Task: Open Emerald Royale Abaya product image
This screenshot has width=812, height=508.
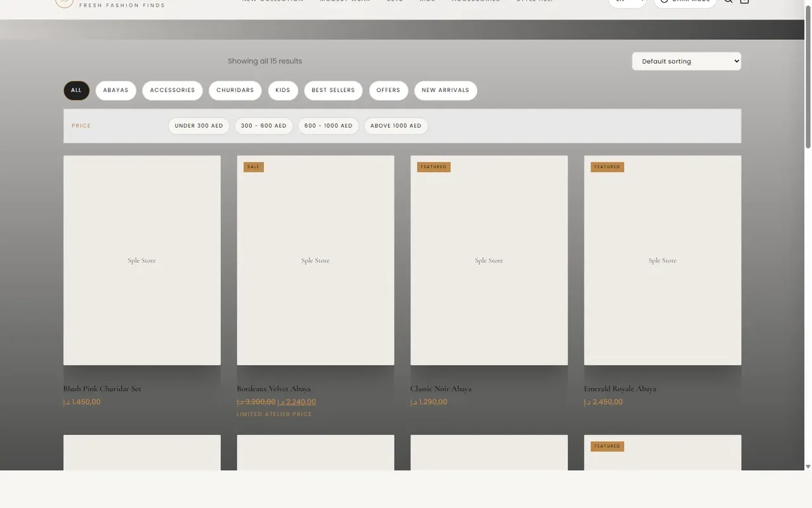Action: point(662,260)
